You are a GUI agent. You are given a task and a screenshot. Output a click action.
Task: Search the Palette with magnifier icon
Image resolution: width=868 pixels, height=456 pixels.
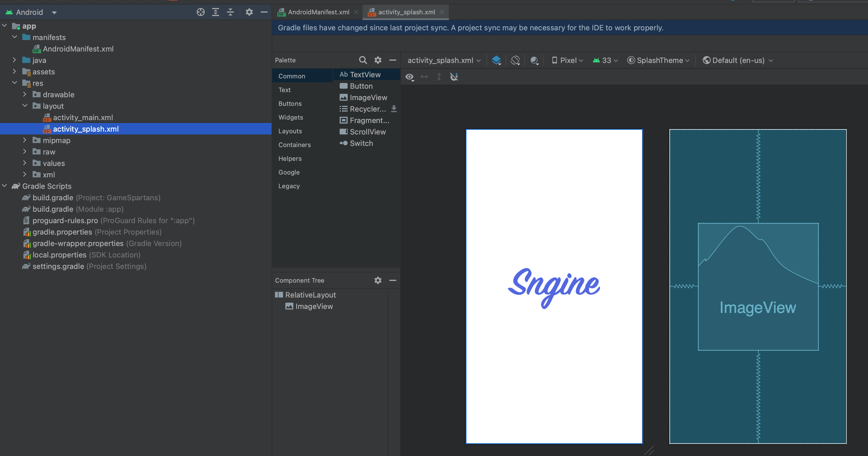tap(363, 60)
